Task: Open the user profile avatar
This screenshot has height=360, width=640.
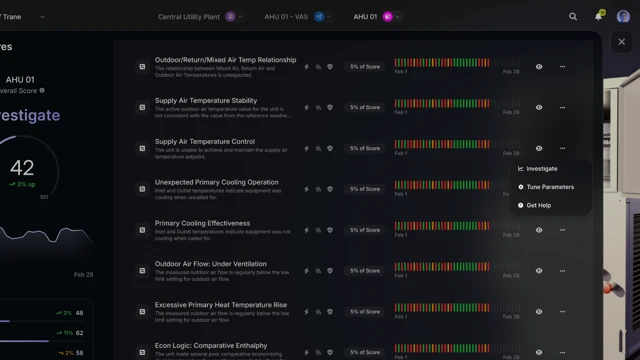Action: [x=623, y=17]
